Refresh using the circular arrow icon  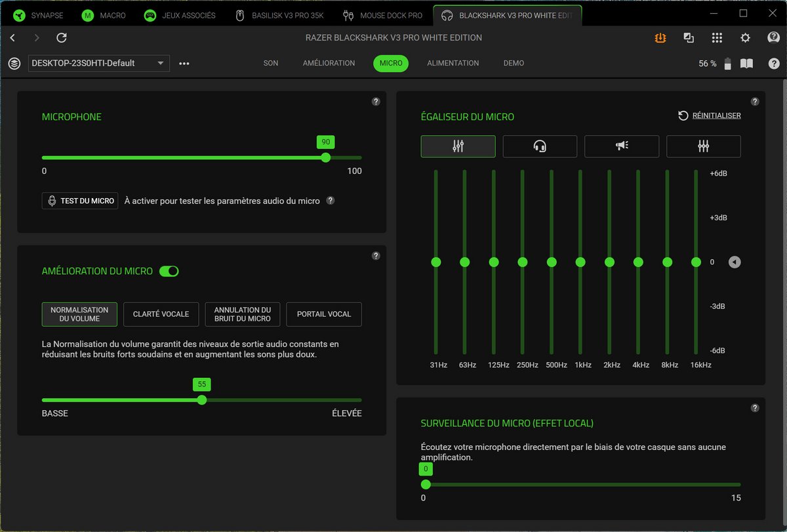click(x=62, y=38)
